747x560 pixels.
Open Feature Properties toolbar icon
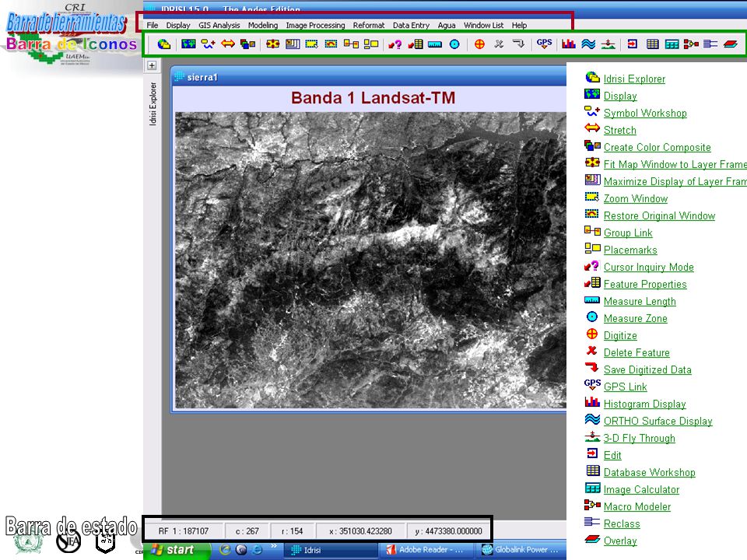coord(416,44)
